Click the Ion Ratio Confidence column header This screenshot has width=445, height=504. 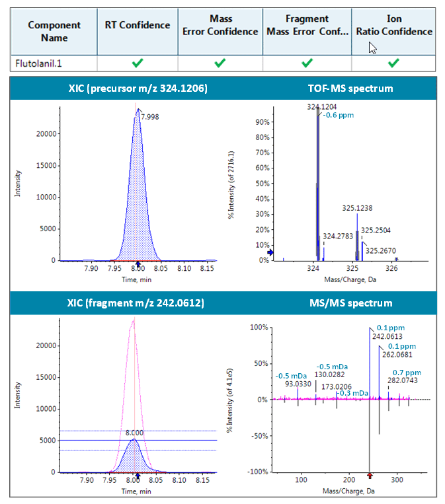[393, 25]
